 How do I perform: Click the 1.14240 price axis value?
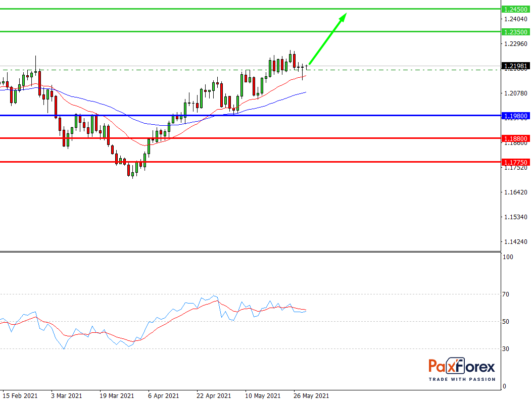(516, 242)
